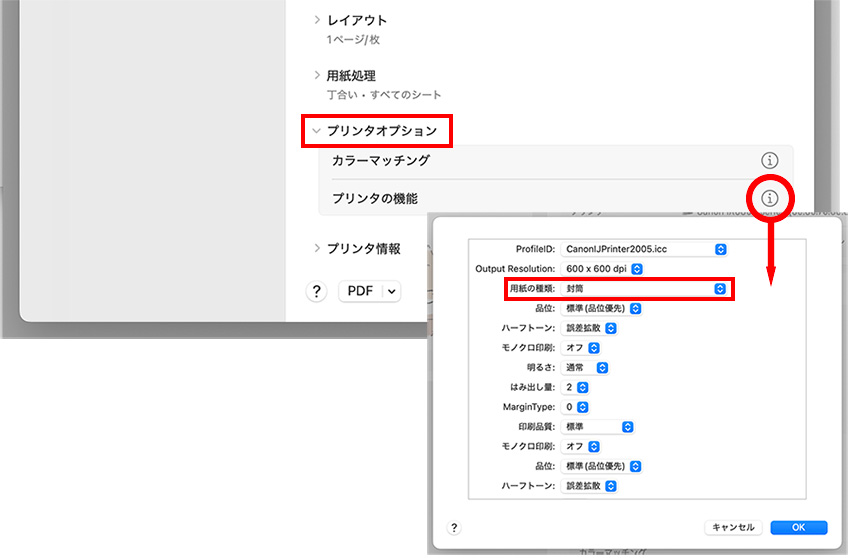Click the help button left of キャンセル
Screen dimensions: 850x558
coord(453,527)
